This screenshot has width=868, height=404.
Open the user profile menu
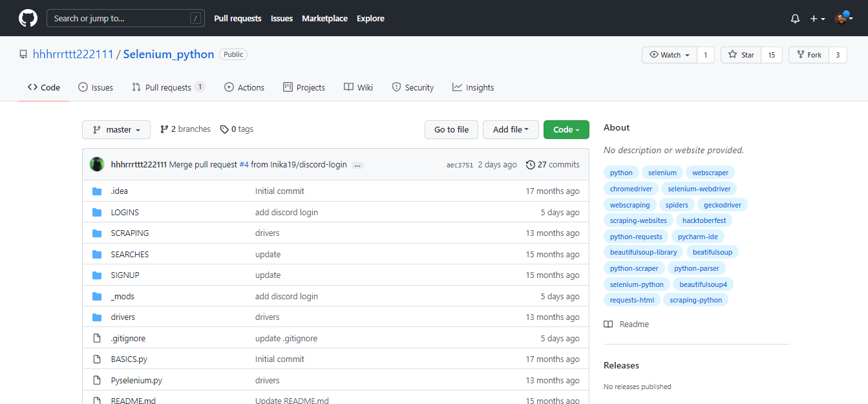coord(843,19)
